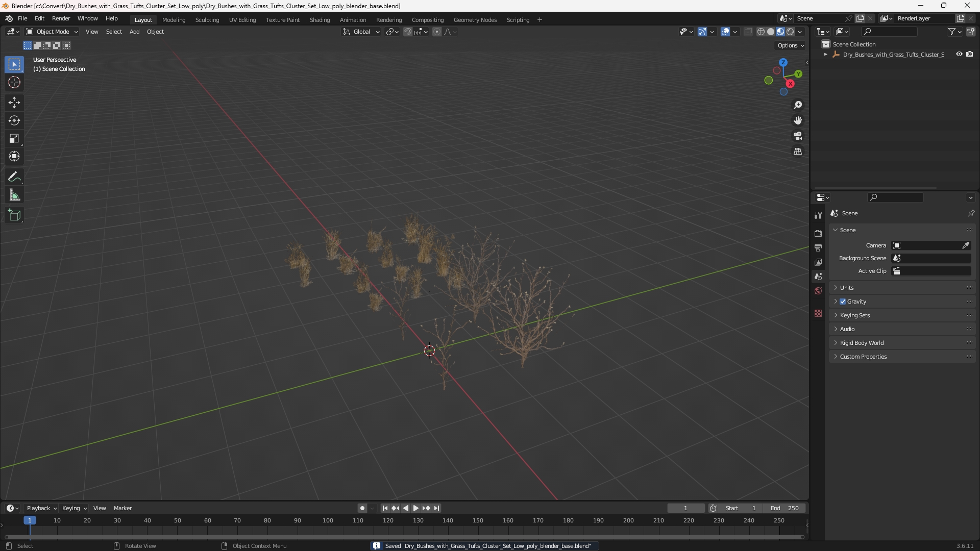Screen dimensions: 980x551
Task: Toggle proportional editing in header
Action: point(437,32)
